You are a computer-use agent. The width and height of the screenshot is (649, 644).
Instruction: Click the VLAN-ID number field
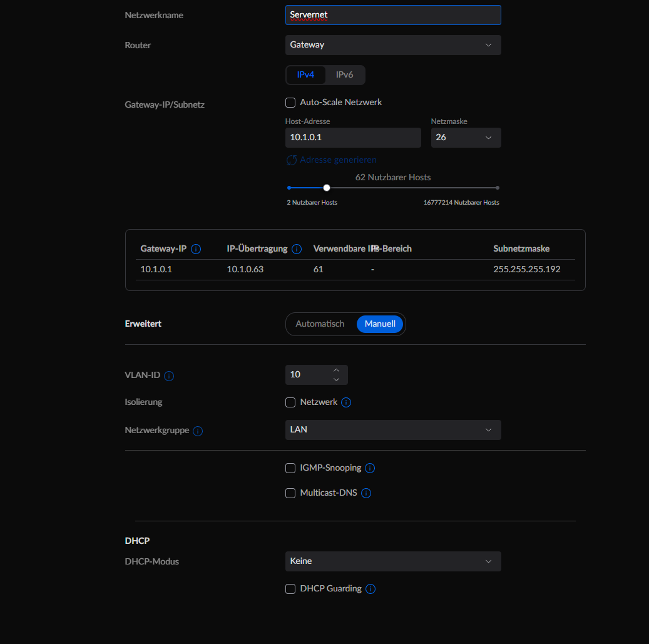pyautogui.click(x=316, y=374)
